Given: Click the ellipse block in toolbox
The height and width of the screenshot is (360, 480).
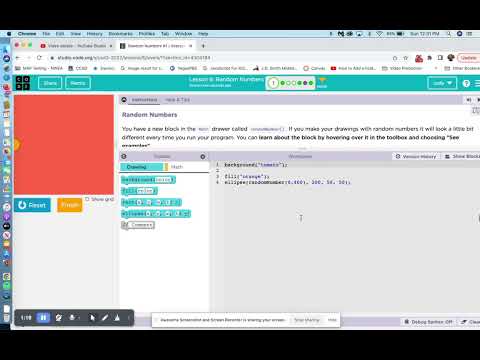Looking at the screenshot, I should coord(156,213).
